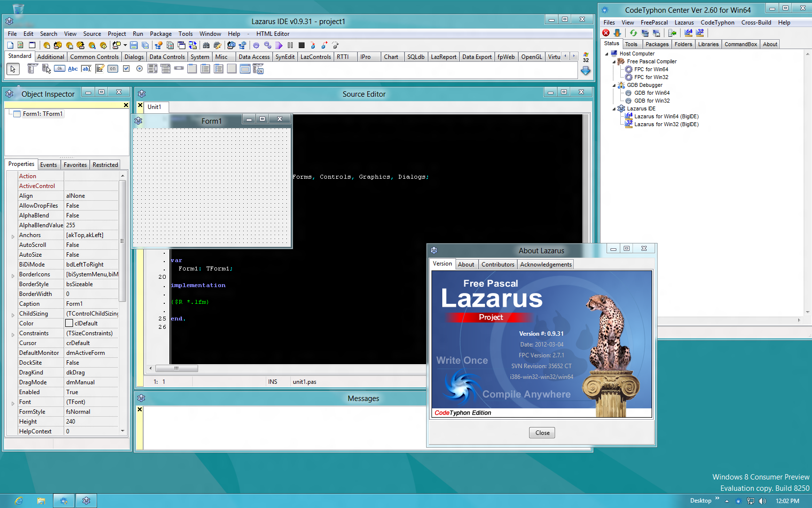Image resolution: width=812 pixels, height=508 pixels.
Task: Click the Pause debugging icon
Action: 290,45
